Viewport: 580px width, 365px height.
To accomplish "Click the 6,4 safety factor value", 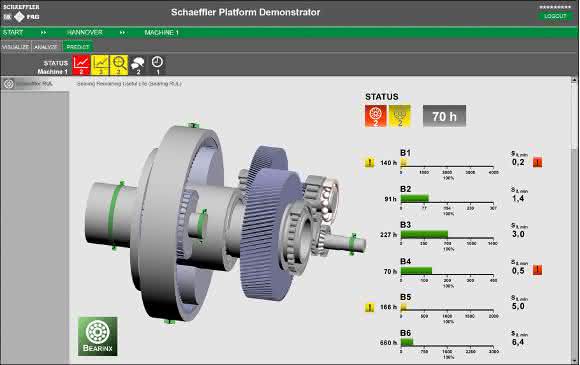I will click(x=518, y=342).
